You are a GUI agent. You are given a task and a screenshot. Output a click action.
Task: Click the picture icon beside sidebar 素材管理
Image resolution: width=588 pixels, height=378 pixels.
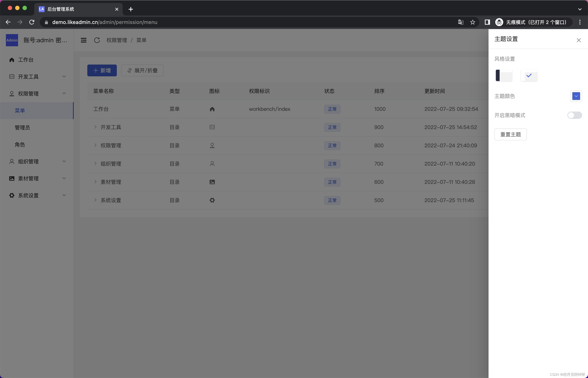coord(12,178)
